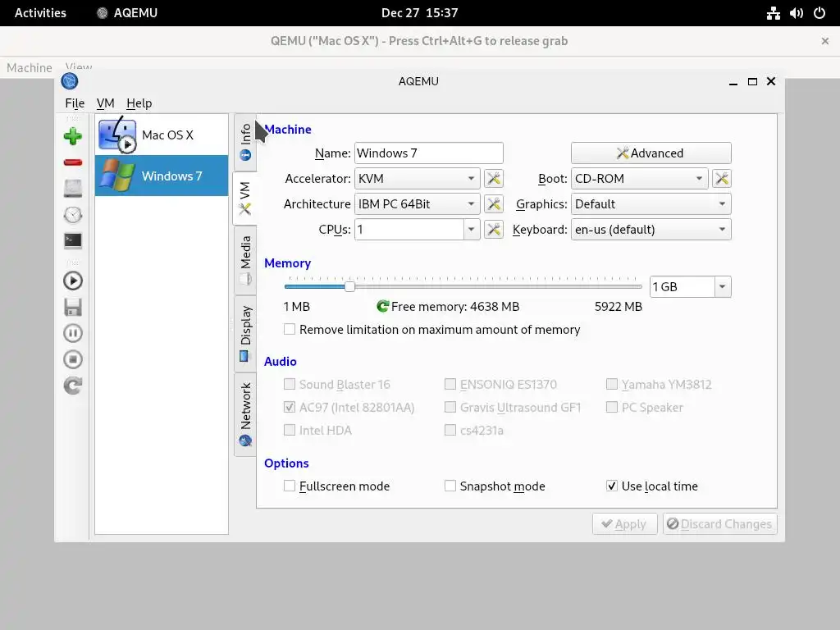Image resolution: width=840 pixels, height=630 pixels.
Task: Click the Advanced button
Action: pyautogui.click(x=651, y=153)
